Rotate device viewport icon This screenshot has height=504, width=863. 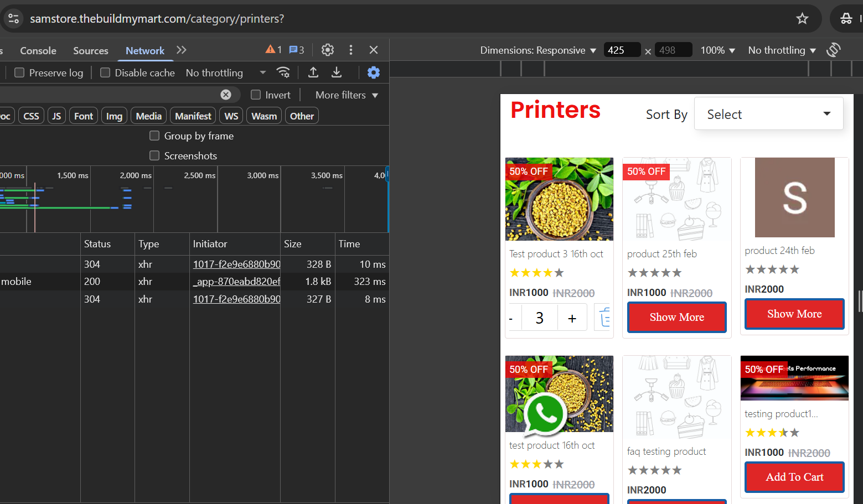tap(834, 50)
